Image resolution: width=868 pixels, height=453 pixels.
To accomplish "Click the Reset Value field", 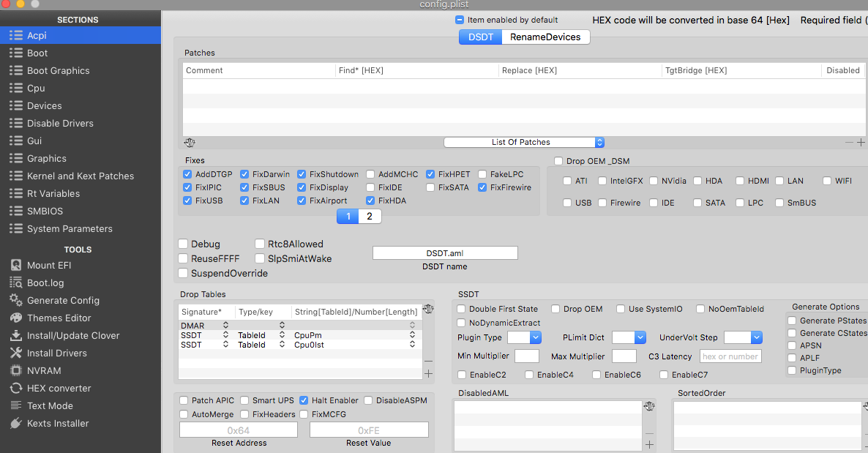I will pyautogui.click(x=369, y=430).
